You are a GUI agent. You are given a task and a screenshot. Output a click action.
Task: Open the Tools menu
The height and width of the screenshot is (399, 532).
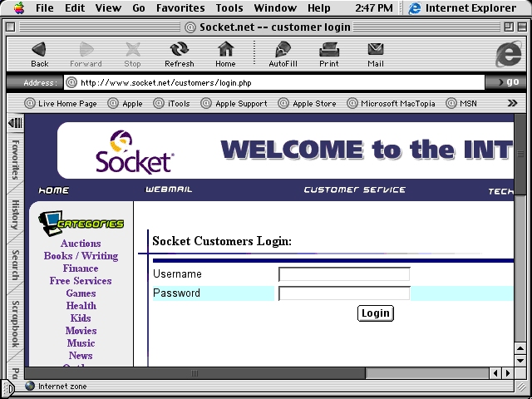pos(229,7)
